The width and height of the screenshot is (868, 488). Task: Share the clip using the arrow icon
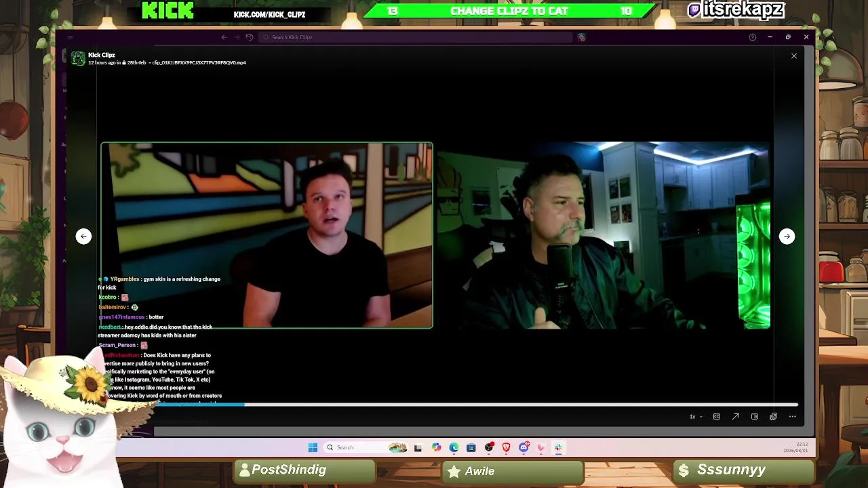coord(735,416)
